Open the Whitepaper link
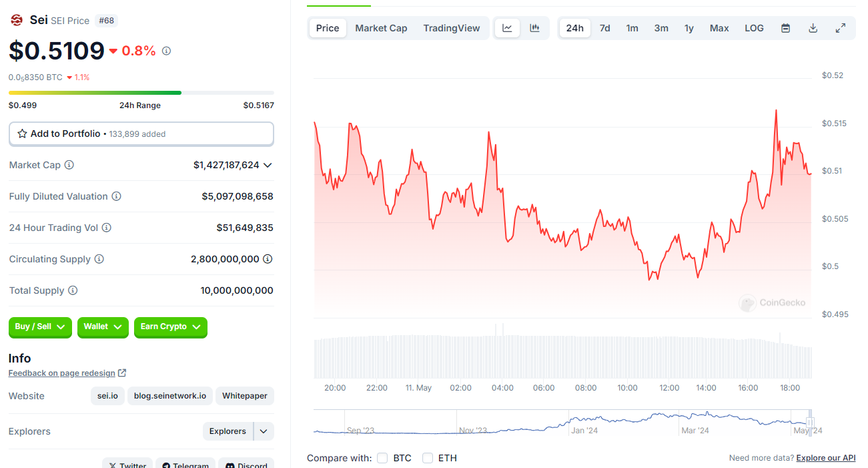868x468 pixels. [245, 396]
